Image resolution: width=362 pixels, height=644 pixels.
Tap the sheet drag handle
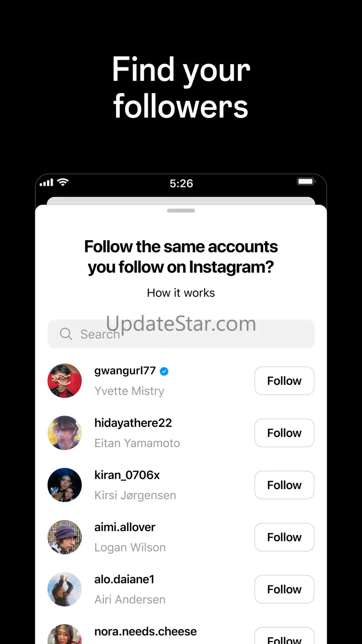click(x=181, y=210)
